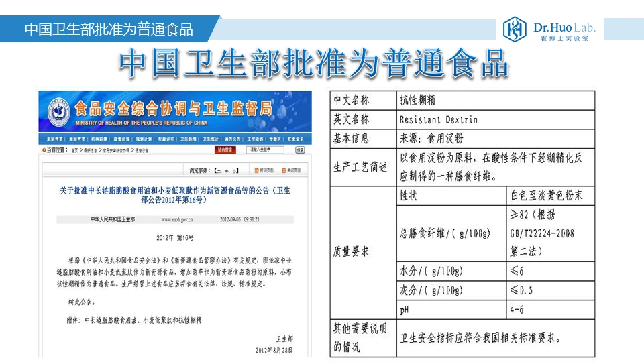Click the Dr.Huo Lab hexagon logo
The image size is (644, 362).
[515, 29]
